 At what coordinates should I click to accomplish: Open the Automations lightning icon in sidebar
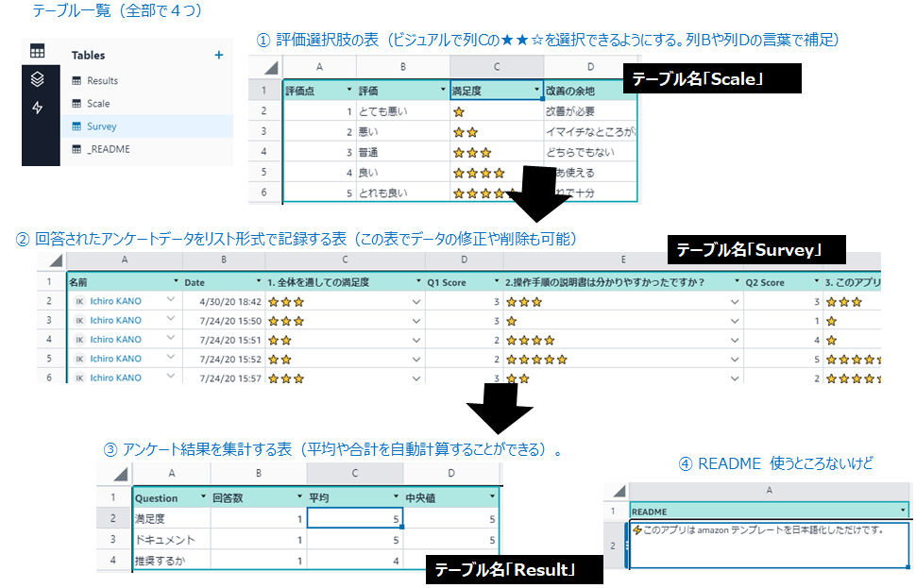[x=38, y=108]
